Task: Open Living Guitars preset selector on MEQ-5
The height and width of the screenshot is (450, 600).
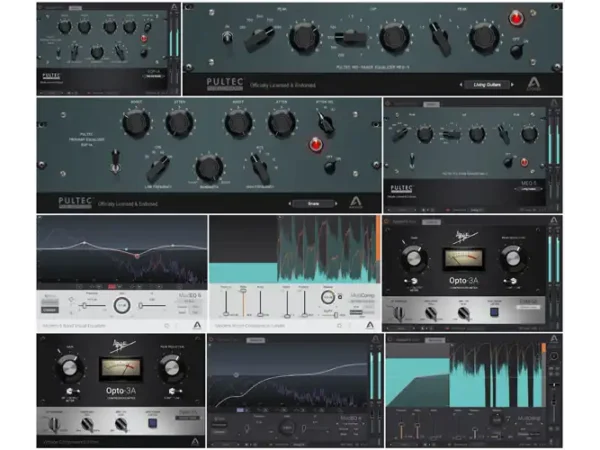Action: [x=487, y=85]
